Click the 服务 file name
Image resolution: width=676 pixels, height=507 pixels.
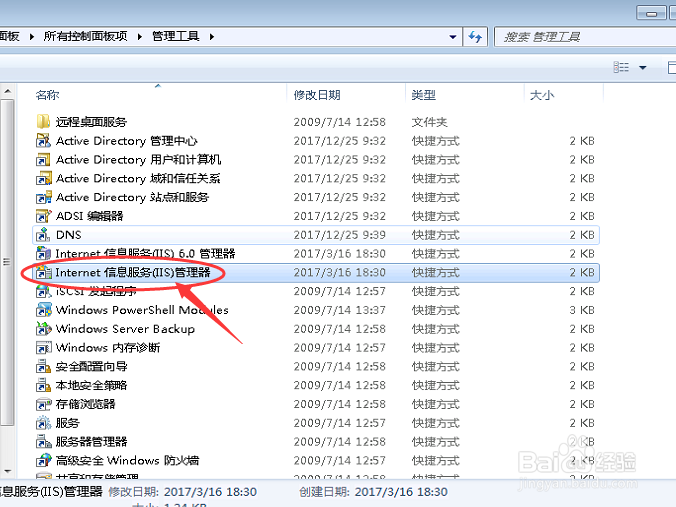[x=68, y=423]
